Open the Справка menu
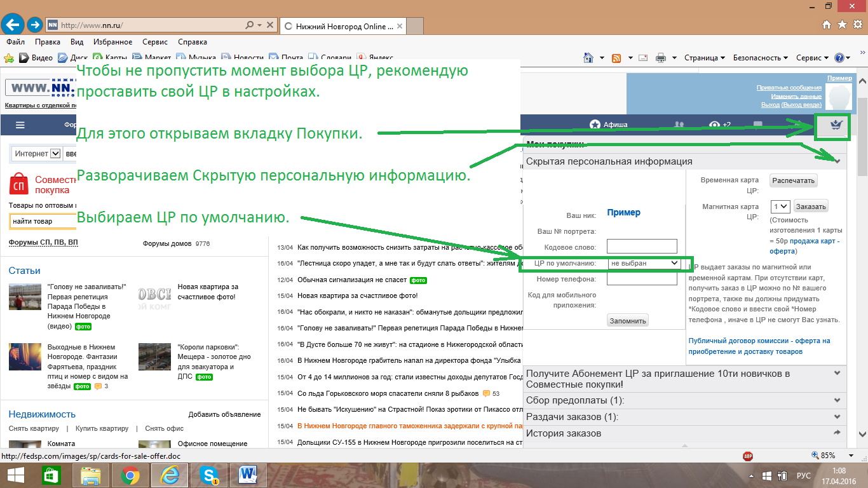 coord(193,42)
